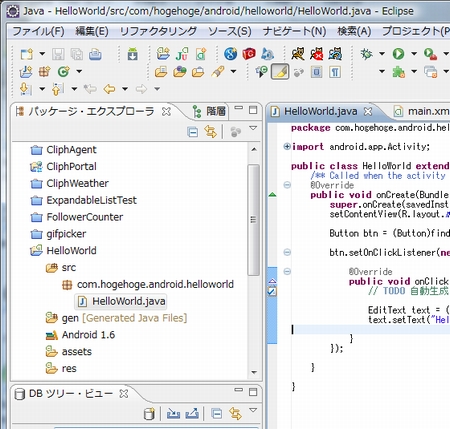
Task: Click the blue Google services icon
Action: [x=230, y=54]
